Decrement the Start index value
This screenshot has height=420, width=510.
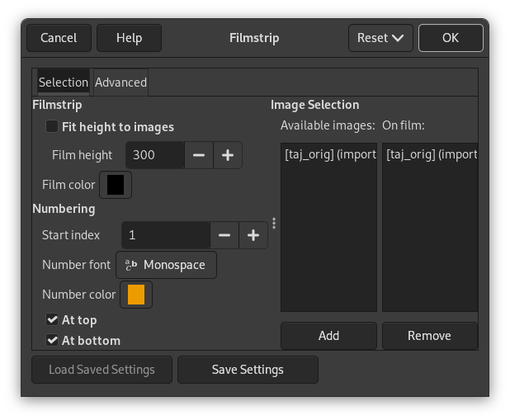coord(224,235)
